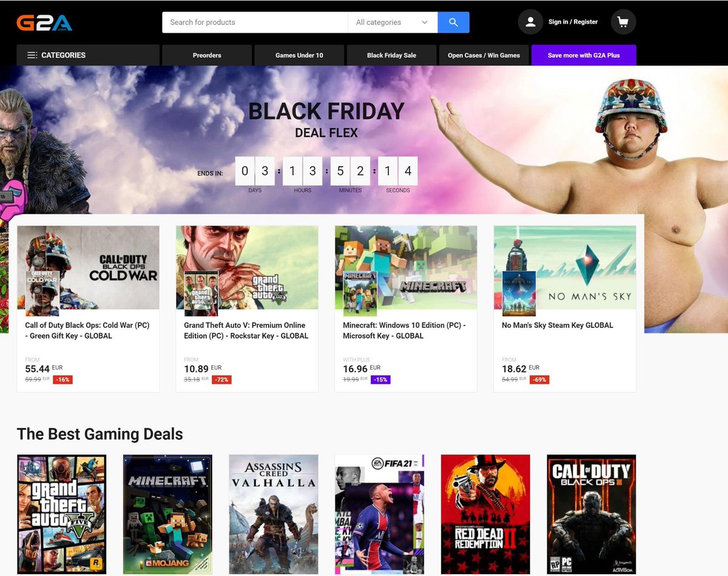
Task: Open No Man's Sky banner image
Action: pyautogui.click(x=565, y=268)
